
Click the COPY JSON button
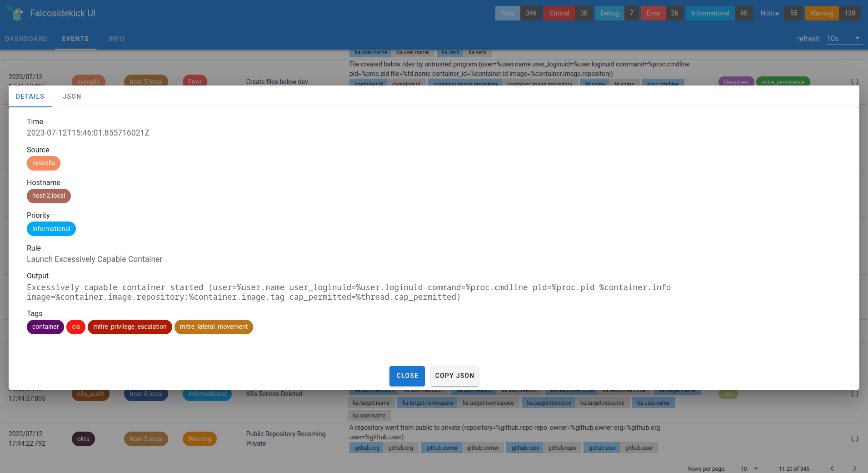coord(454,376)
